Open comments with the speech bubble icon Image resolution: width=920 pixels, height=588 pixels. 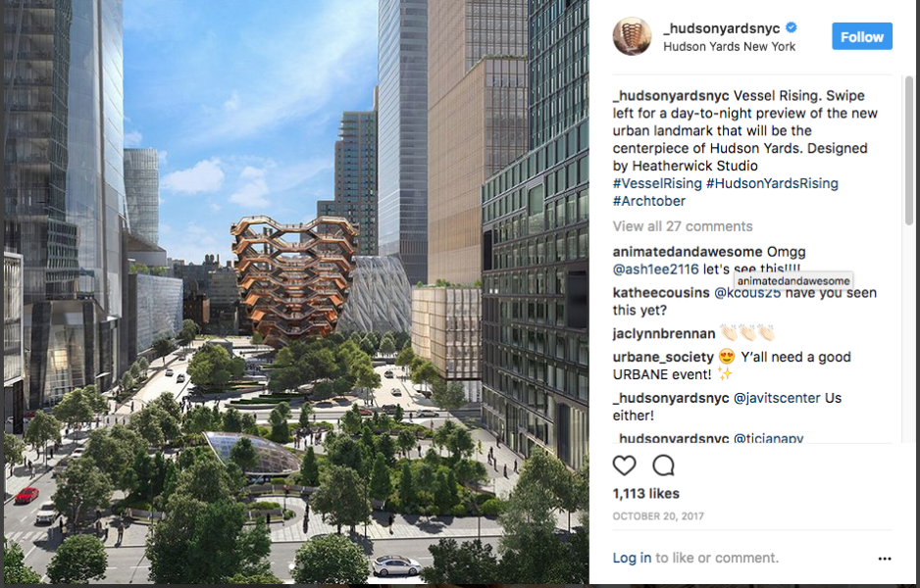(x=664, y=465)
